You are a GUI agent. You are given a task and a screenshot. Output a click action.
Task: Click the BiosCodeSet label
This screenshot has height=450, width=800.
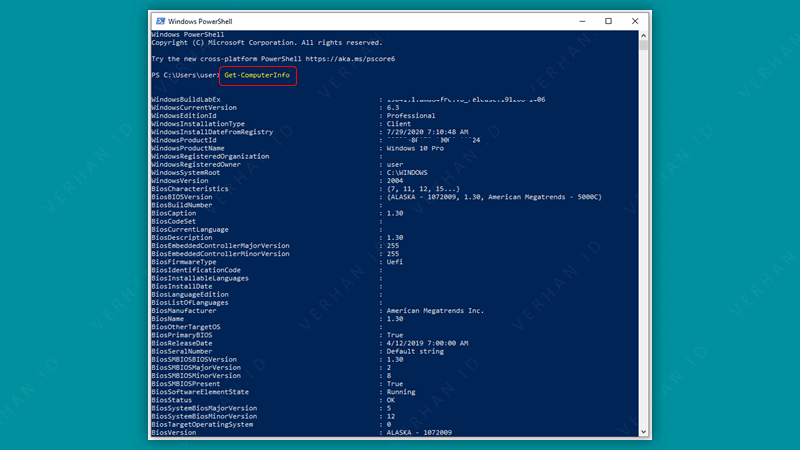click(173, 221)
